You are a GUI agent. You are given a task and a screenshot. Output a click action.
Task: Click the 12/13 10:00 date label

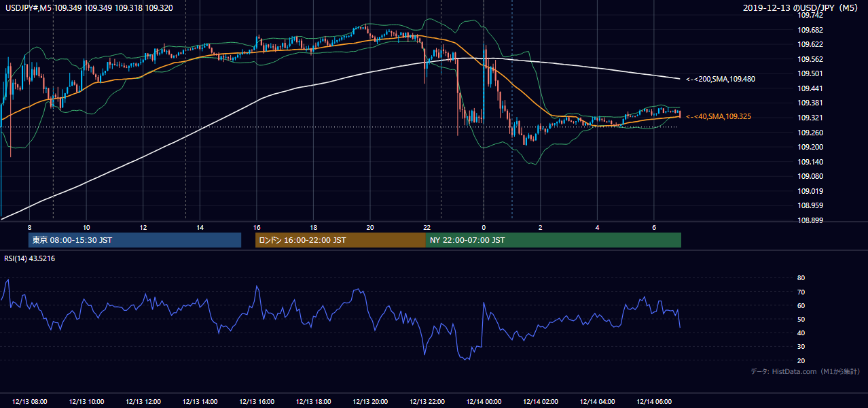(x=86, y=401)
